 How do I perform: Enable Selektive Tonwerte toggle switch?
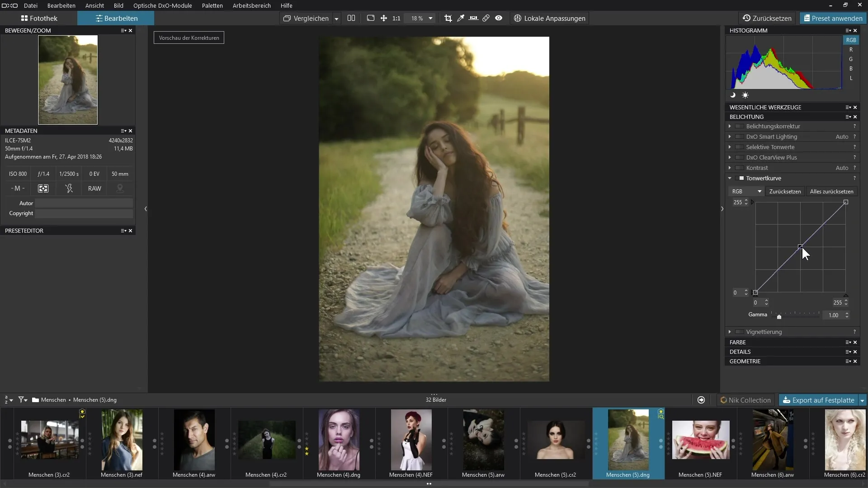coord(740,147)
